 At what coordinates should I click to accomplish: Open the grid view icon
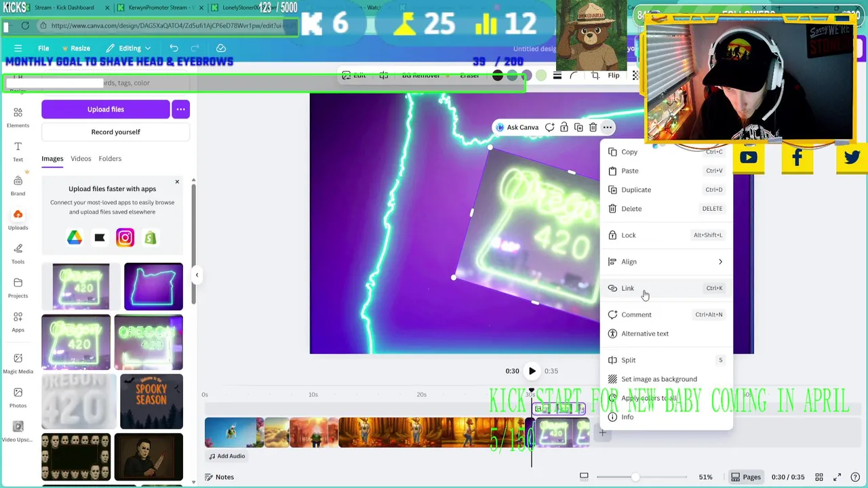[819, 477]
